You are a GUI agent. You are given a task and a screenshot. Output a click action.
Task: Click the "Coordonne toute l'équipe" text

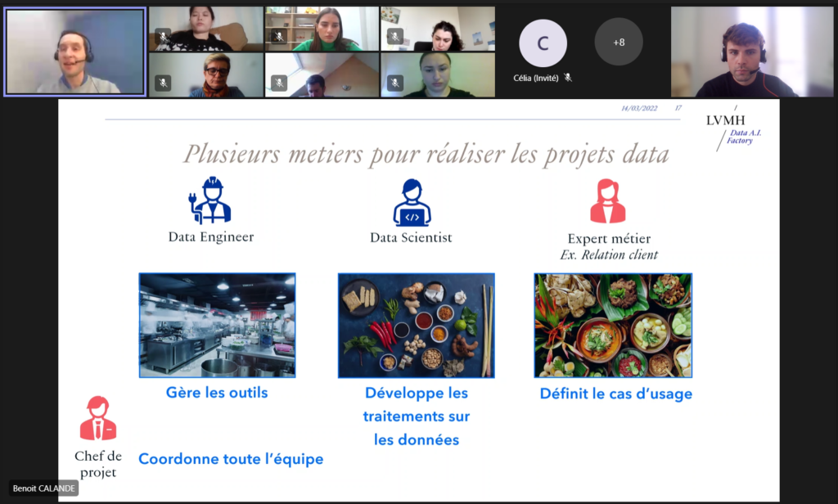[x=231, y=459]
